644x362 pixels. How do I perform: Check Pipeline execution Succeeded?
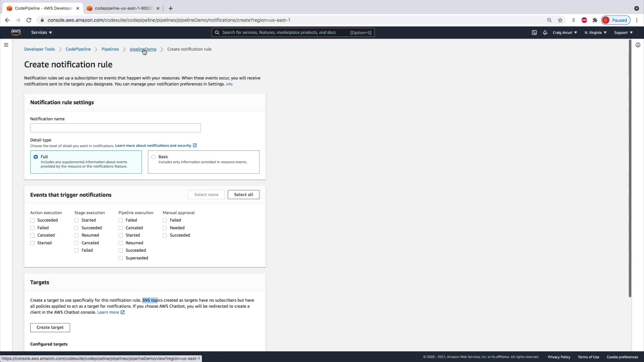121,251
